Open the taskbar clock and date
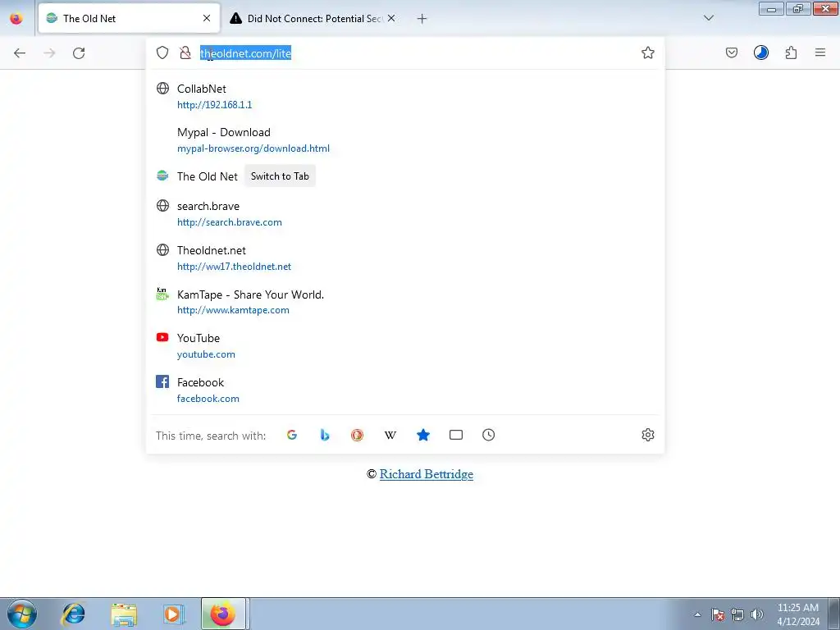 798,614
